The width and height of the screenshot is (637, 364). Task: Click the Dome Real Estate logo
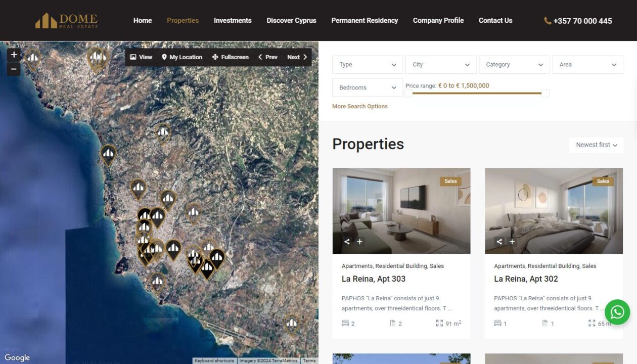click(66, 21)
